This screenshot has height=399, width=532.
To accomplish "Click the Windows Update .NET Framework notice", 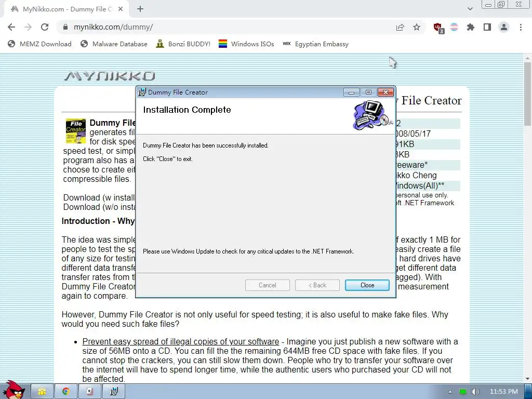I will 248,251.
